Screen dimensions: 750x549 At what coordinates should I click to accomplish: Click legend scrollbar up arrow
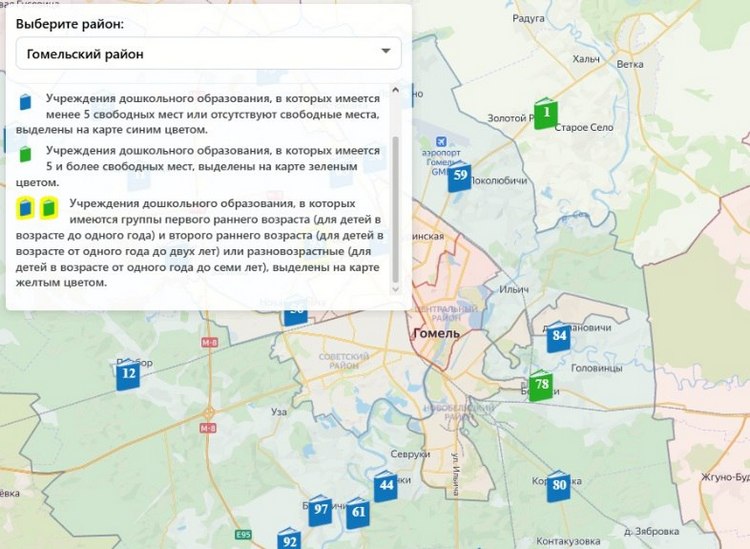395,90
